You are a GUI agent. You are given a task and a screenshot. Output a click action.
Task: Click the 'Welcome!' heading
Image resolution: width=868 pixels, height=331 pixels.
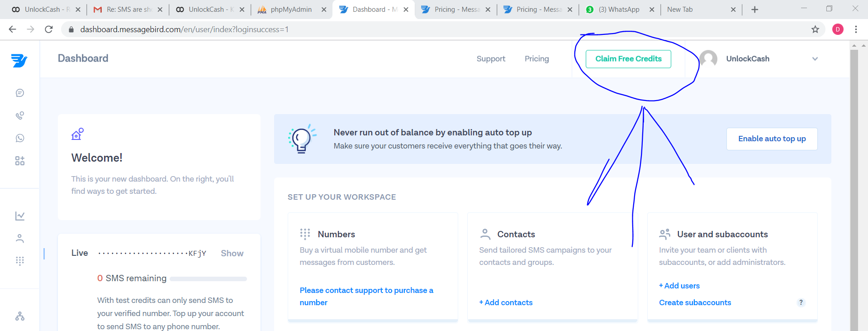97,158
